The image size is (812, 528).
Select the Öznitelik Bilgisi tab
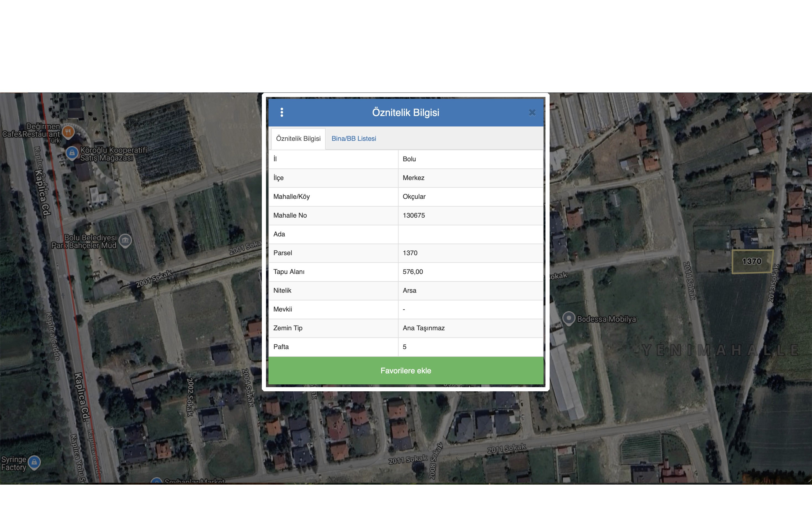tap(298, 138)
